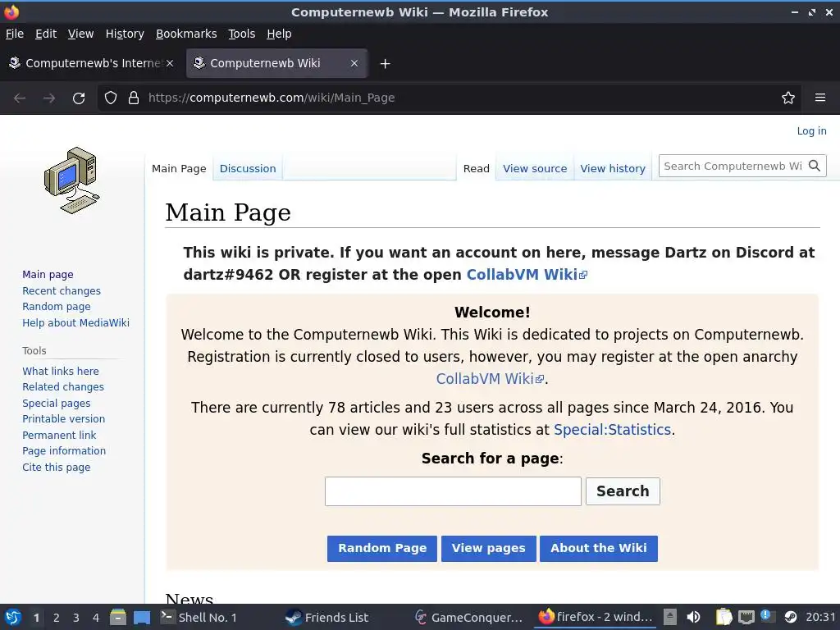Click the file manager icon in taskbar
The image size is (840, 630).
tap(118, 617)
